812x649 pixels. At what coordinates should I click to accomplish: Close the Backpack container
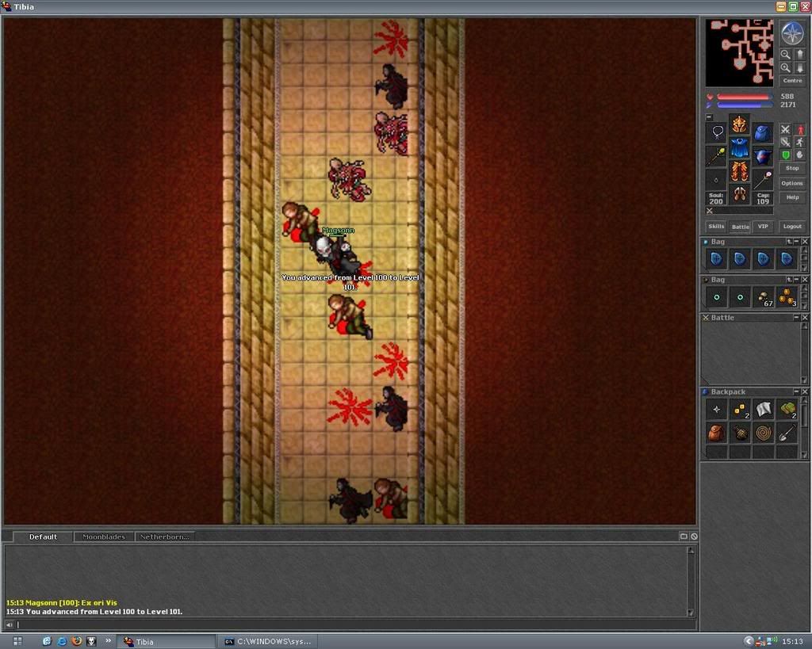coord(805,391)
